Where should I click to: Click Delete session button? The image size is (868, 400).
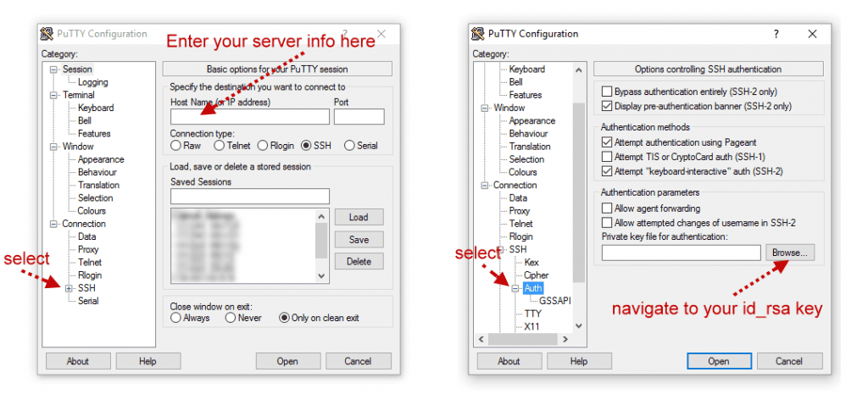pos(359,262)
